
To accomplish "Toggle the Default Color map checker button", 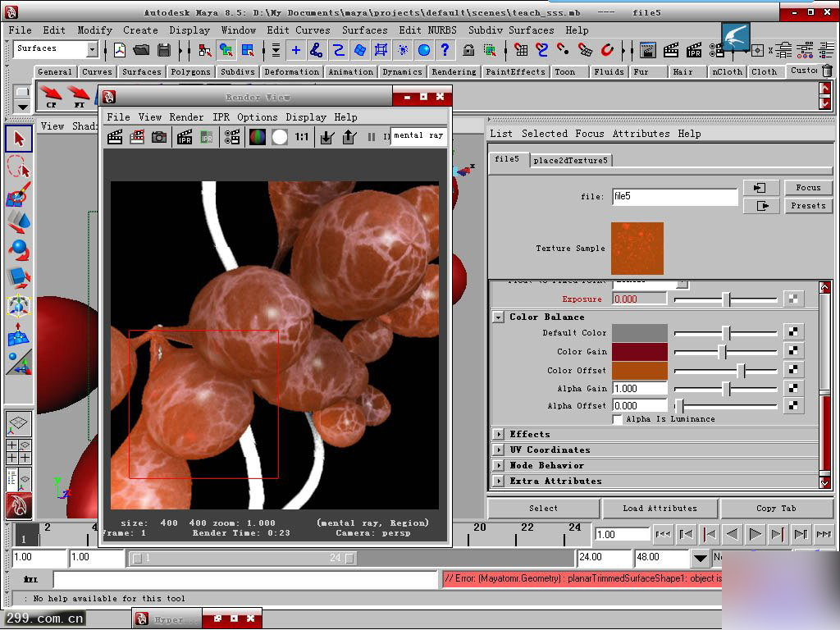I will [x=793, y=332].
